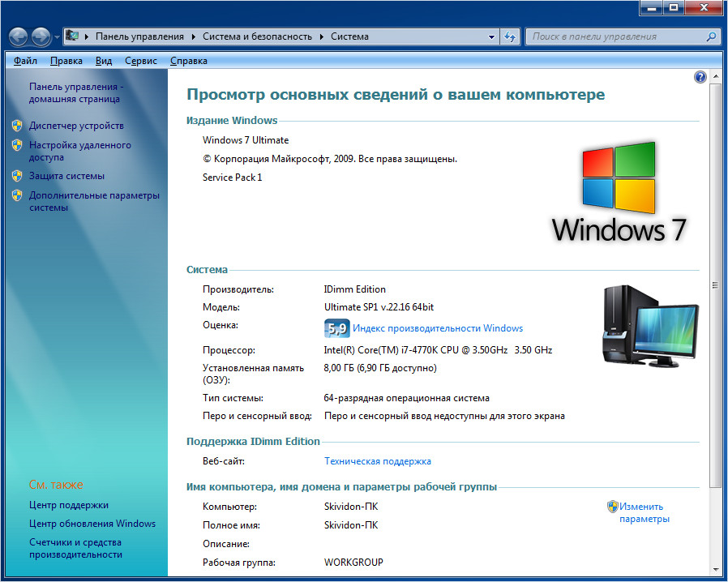The image size is (728, 582).
Task: Open Центр обновления Windows link
Action: pyautogui.click(x=92, y=524)
